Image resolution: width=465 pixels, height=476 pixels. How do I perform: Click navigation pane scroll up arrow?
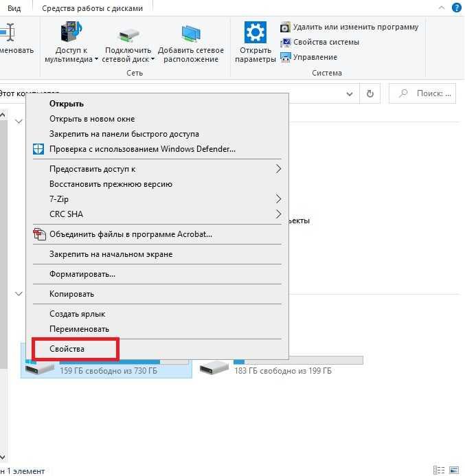(3, 115)
